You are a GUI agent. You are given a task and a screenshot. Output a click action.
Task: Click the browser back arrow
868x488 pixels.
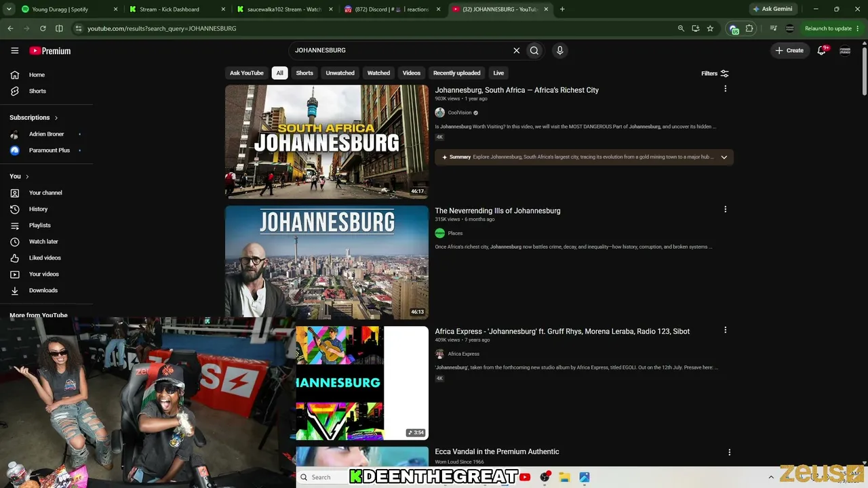click(10, 28)
